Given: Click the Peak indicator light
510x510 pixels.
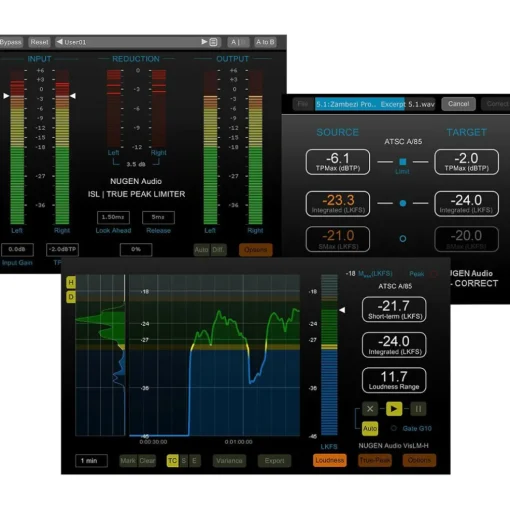Looking at the screenshot, I should (x=434, y=274).
